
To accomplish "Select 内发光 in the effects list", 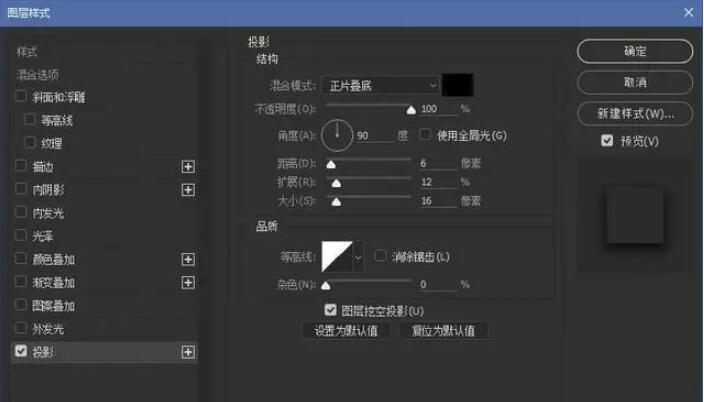I will click(48, 213).
